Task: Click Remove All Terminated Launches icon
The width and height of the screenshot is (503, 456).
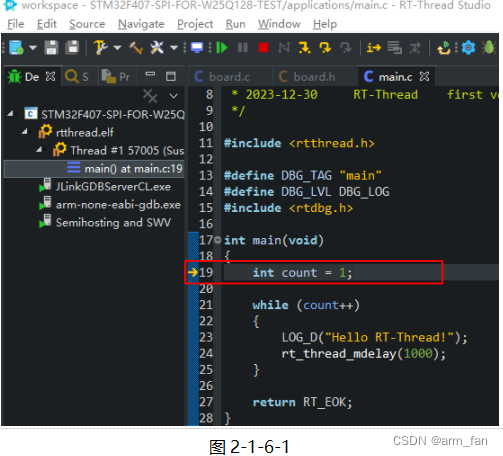Action: click(x=150, y=96)
